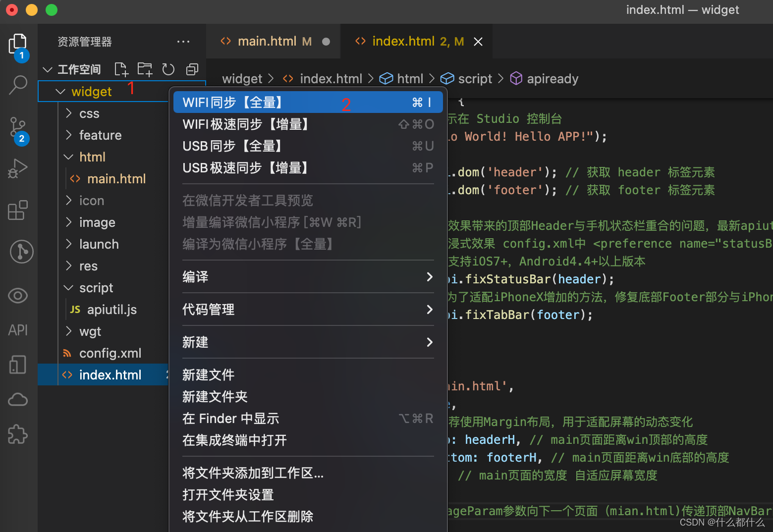Open the Source Control view icon
Screen dimensions: 773x532
pyautogui.click(x=18, y=128)
